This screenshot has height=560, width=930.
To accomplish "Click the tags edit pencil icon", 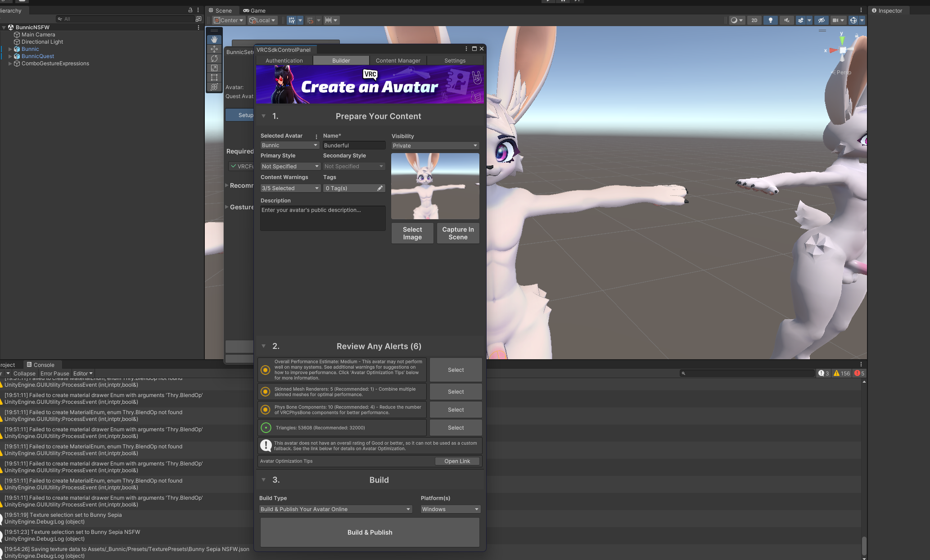I will (380, 188).
